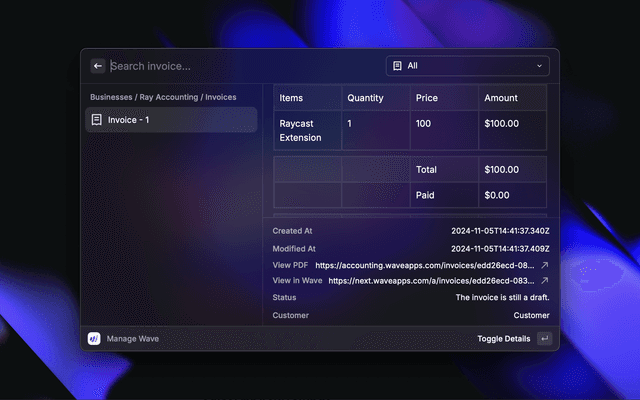Expand the All filter dropdown chevron
Screen dimensions: 640x400
(x=540, y=66)
